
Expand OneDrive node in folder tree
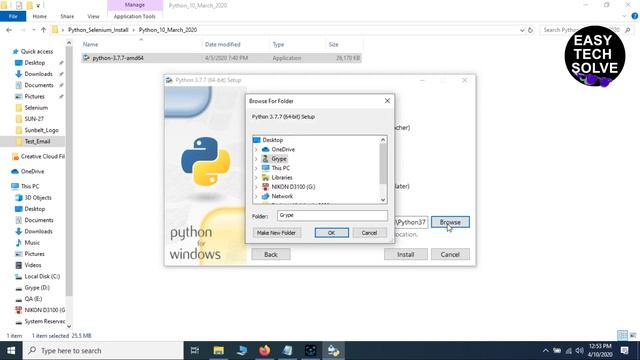click(256, 149)
